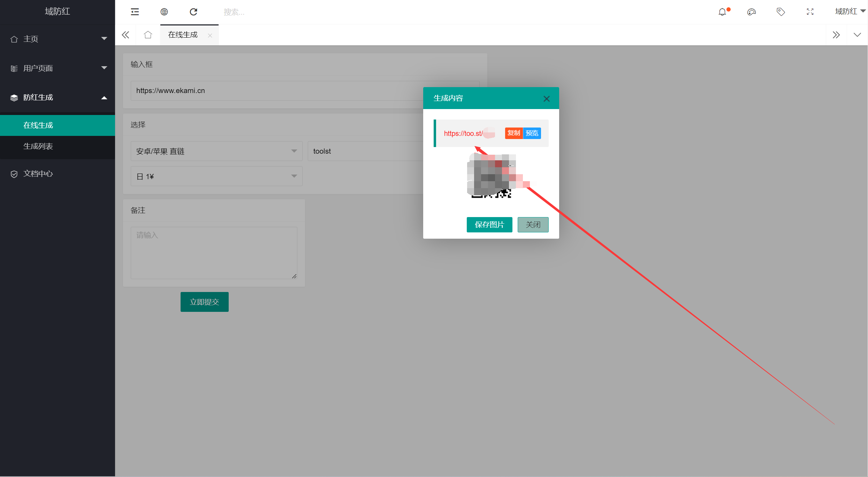
Task: Open the 域防红 user menu
Action: (850, 11)
